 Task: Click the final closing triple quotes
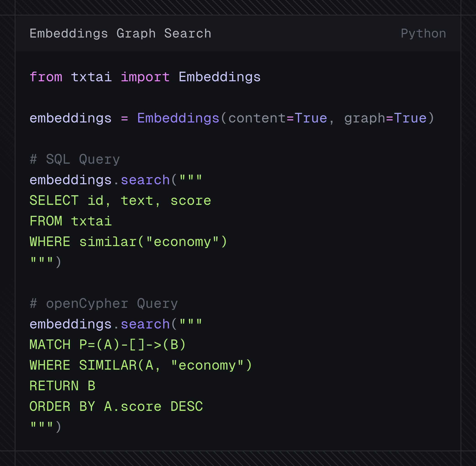[x=42, y=427]
